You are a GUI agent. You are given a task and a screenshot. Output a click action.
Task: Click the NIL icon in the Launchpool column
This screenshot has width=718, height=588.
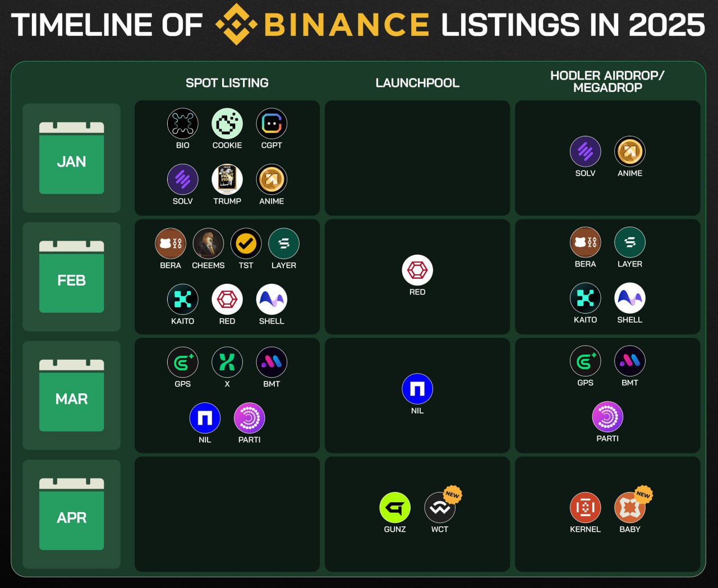click(x=417, y=389)
